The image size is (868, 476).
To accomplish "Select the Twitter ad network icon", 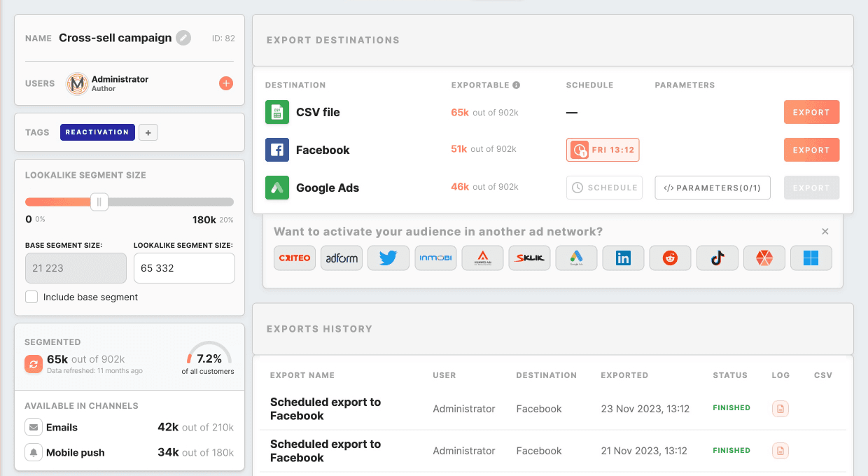I will coord(388,258).
